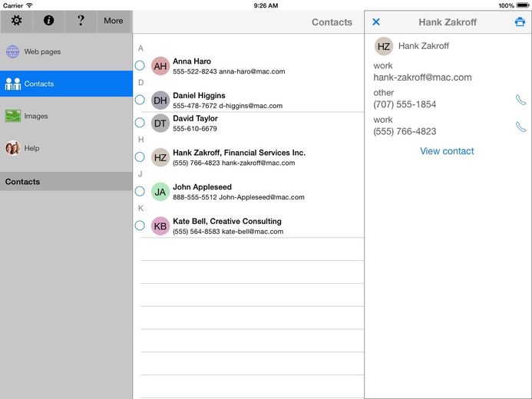Click the KB avatar for Kate Bell
Image resolution: width=532 pixels, height=399 pixels.
click(160, 226)
